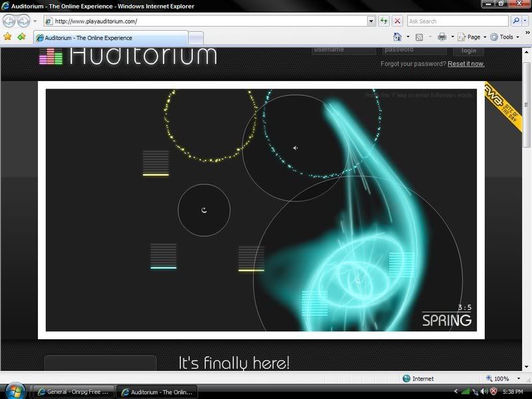The width and height of the screenshot is (532, 399).
Task: Expand the address bar history dropdown
Action: [x=371, y=21]
